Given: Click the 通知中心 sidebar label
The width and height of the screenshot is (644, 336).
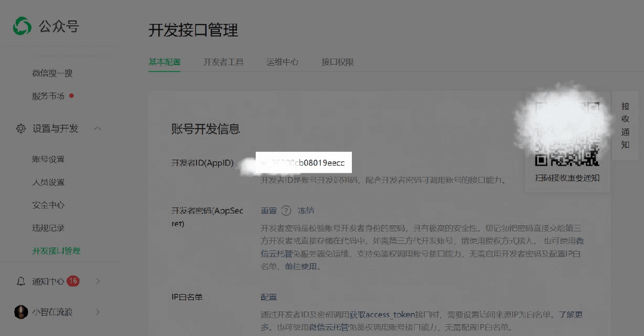Looking at the screenshot, I should (x=48, y=282).
